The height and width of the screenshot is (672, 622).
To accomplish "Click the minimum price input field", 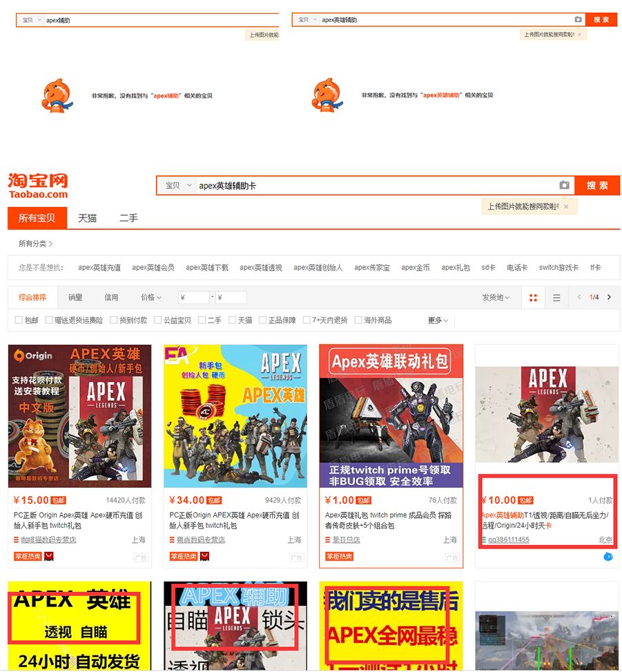I will point(194,297).
